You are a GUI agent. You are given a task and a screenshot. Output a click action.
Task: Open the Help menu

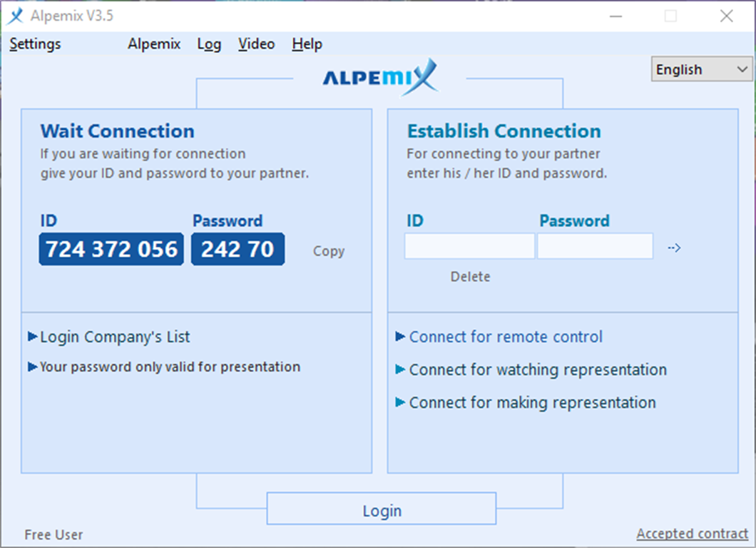pos(307,44)
